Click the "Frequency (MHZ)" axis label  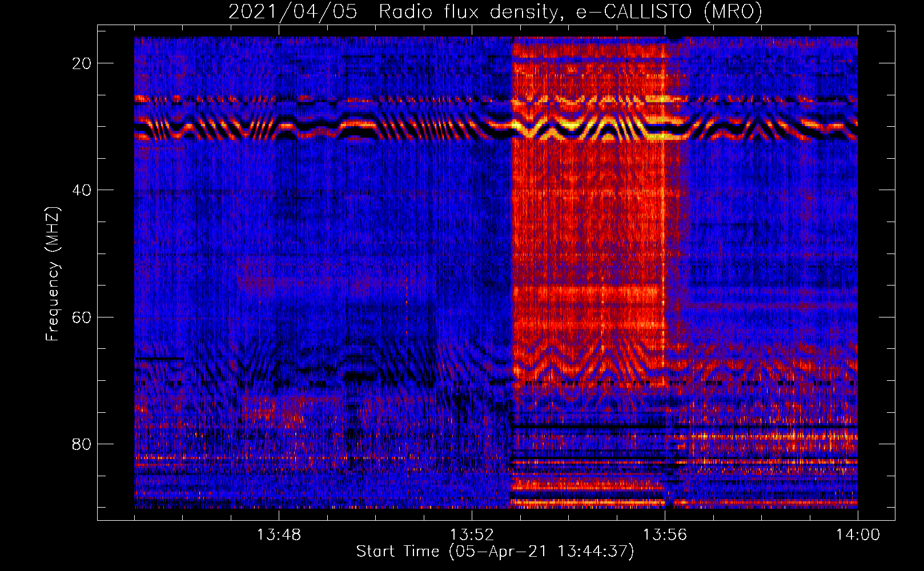click(x=53, y=274)
